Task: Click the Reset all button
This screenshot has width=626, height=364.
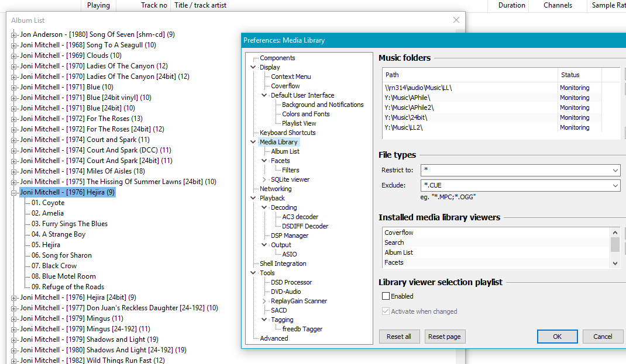Action: click(x=399, y=337)
